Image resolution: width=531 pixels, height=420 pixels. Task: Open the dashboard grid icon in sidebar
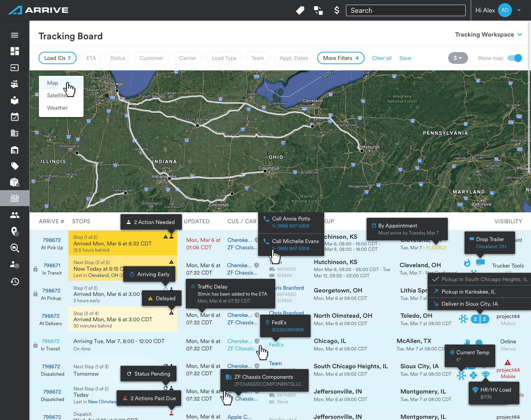15,51
